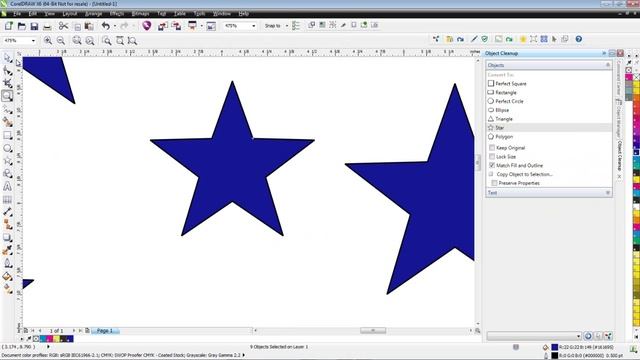The width and height of the screenshot is (640, 360).
Task: Select the Rectangle tool in the toolbox
Action: 7,135
